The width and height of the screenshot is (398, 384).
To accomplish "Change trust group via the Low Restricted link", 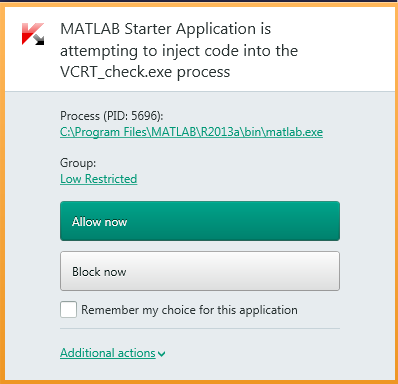I will click(x=99, y=179).
